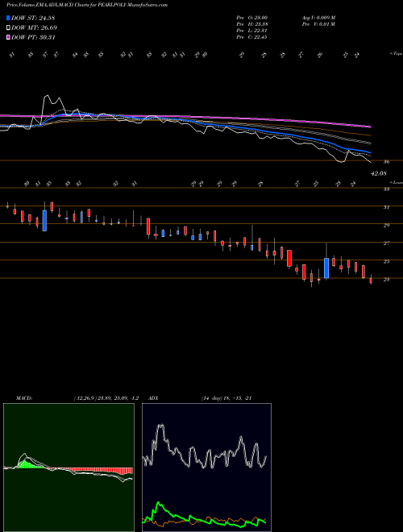The width and height of the screenshot is (403, 532).
Task: Click the MACD: panel heading
Action: pyautogui.click(x=23, y=398)
